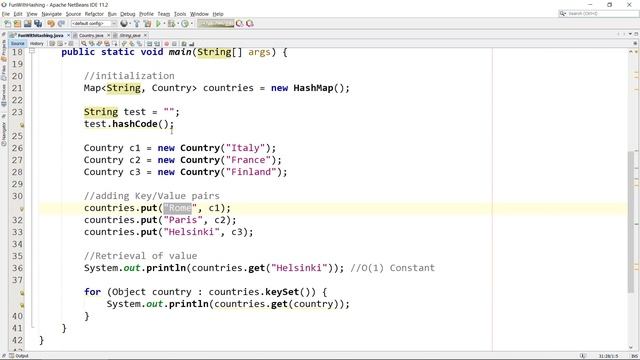Click the Clean and Build Project icon
The image size is (640, 360).
pos(147,24)
